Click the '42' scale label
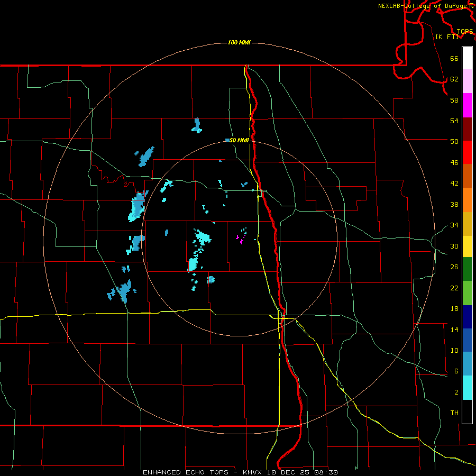Image resolution: width=476 pixels, height=476 pixels. (x=454, y=183)
